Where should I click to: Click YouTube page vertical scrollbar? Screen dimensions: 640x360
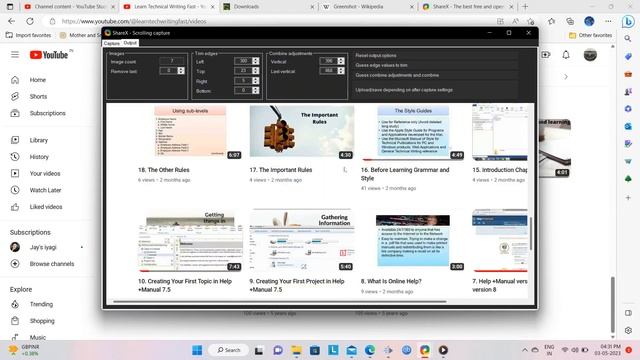point(612,304)
